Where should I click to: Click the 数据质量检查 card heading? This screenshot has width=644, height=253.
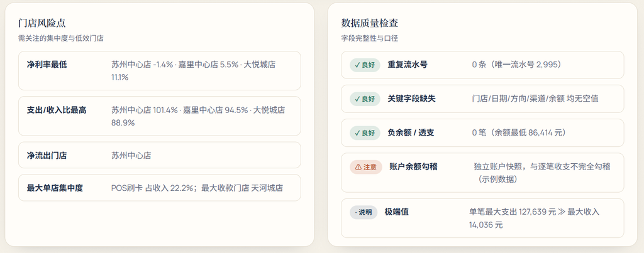coord(369,23)
